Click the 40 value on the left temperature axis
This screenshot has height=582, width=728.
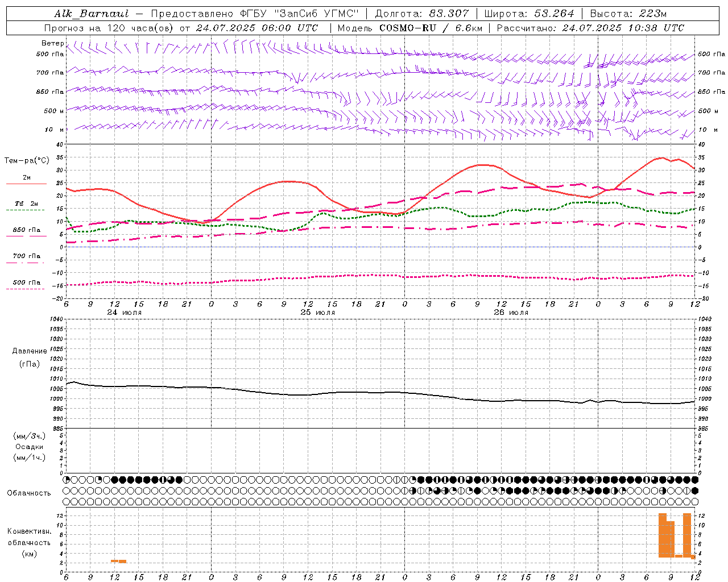coord(60,144)
